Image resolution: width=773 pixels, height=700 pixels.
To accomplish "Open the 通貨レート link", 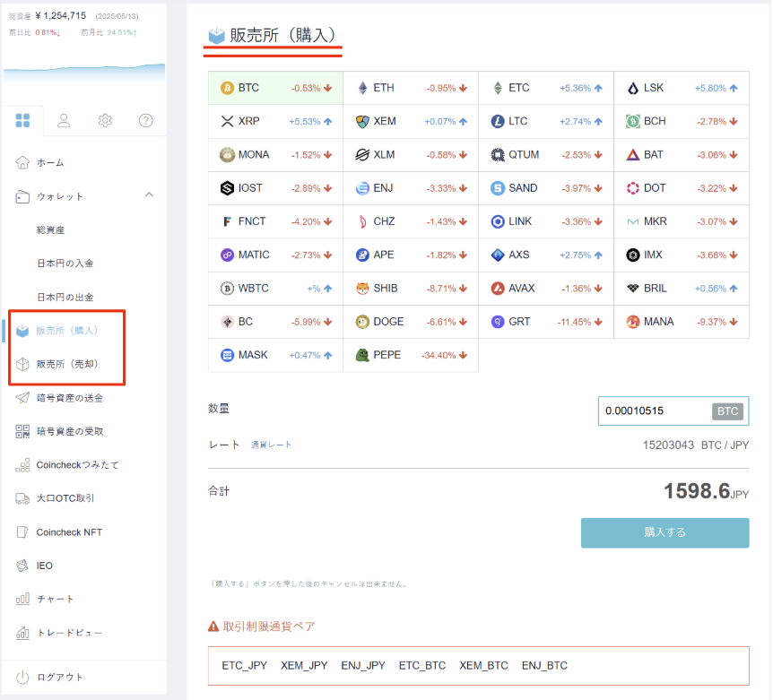I will [271, 445].
